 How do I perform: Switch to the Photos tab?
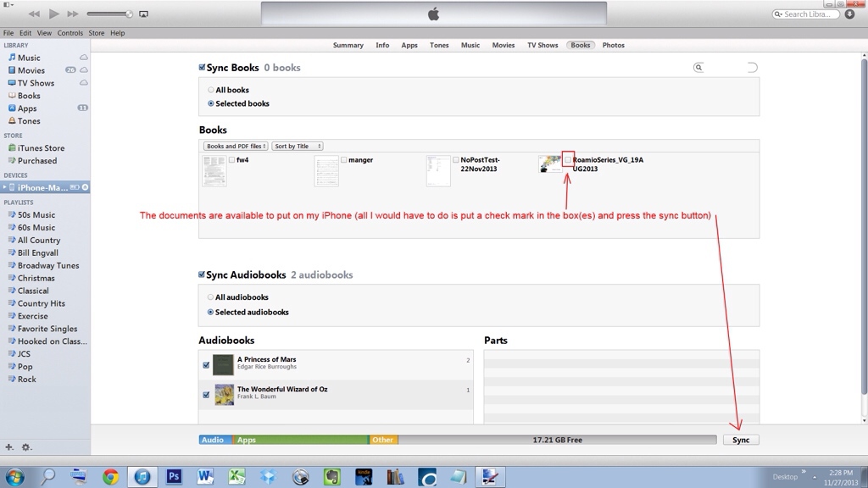pyautogui.click(x=614, y=46)
